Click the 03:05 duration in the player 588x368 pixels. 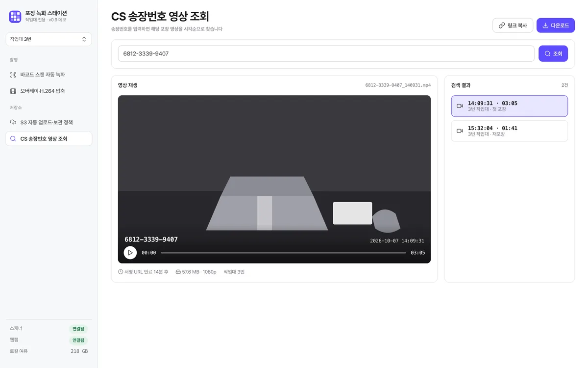click(x=417, y=253)
